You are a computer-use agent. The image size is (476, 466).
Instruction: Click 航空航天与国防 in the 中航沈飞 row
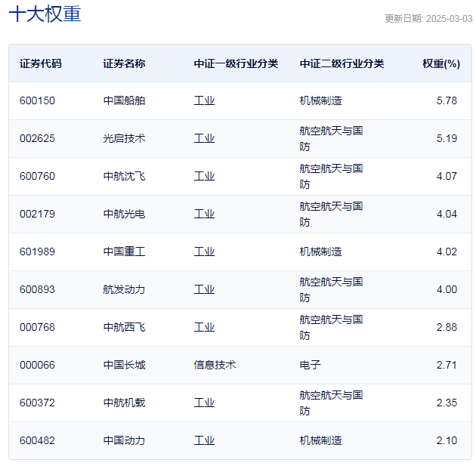coord(331,176)
